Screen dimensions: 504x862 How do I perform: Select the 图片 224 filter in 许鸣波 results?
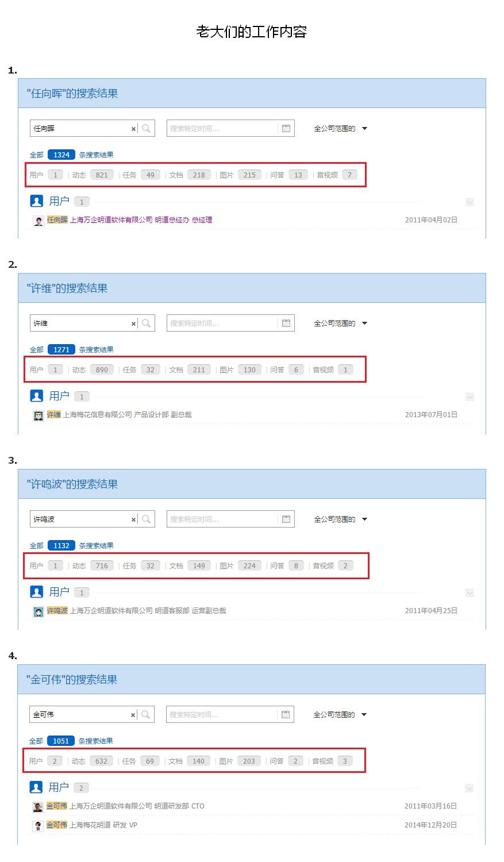[241, 565]
